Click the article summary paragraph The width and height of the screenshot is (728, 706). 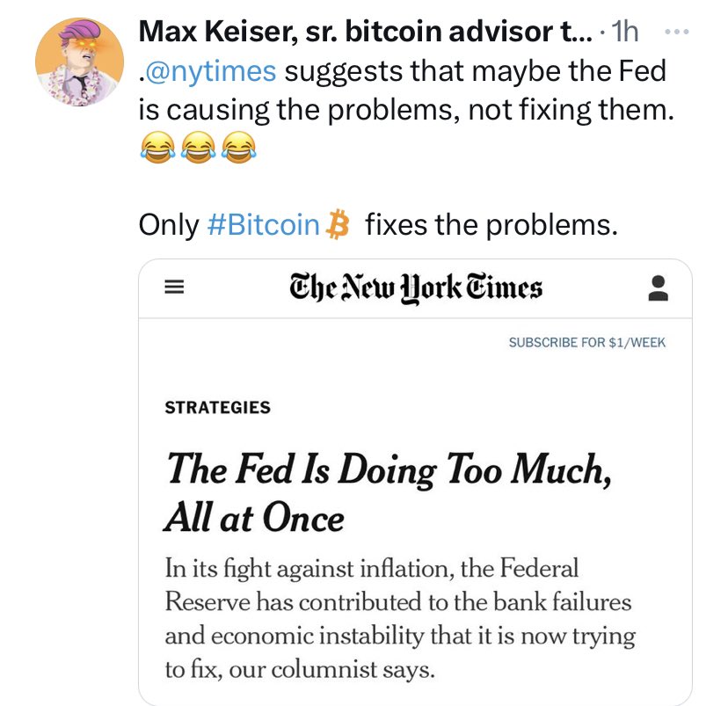(399, 618)
